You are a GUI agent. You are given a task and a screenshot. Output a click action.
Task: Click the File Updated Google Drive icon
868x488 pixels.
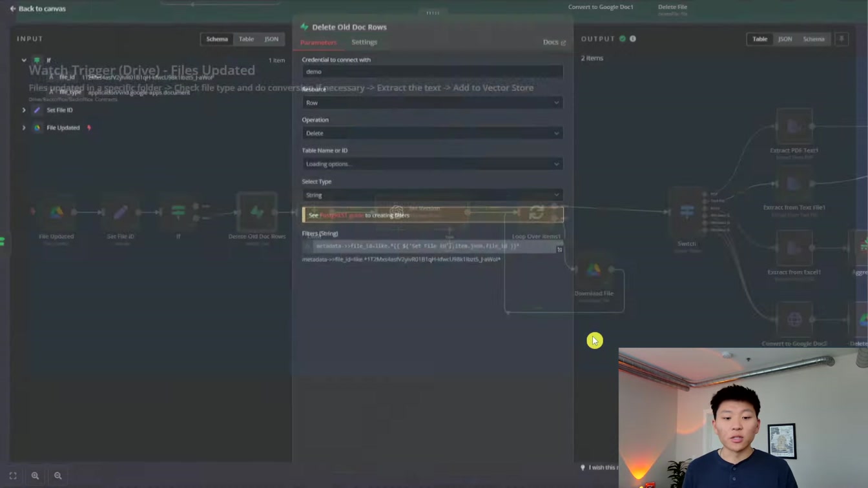coord(37,128)
